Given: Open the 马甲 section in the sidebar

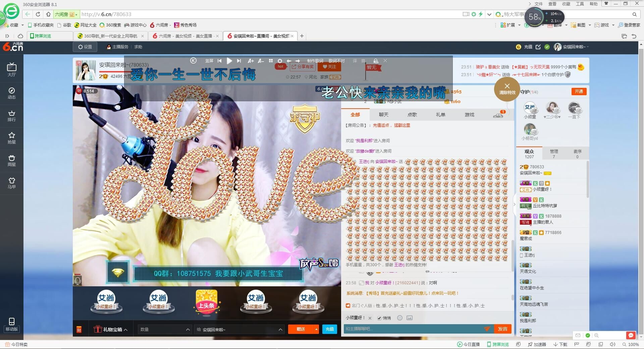Looking at the screenshot, I should 12,183.
